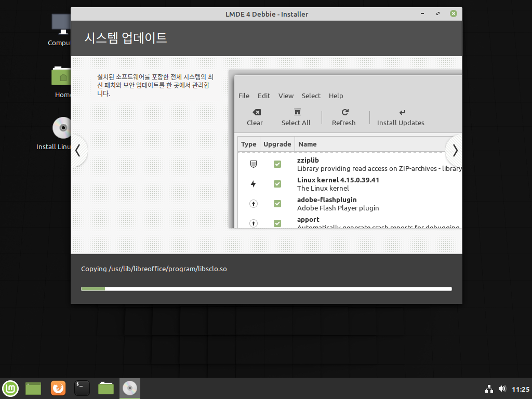
Task: Click the arrow type icon for apport
Action: coord(254,223)
